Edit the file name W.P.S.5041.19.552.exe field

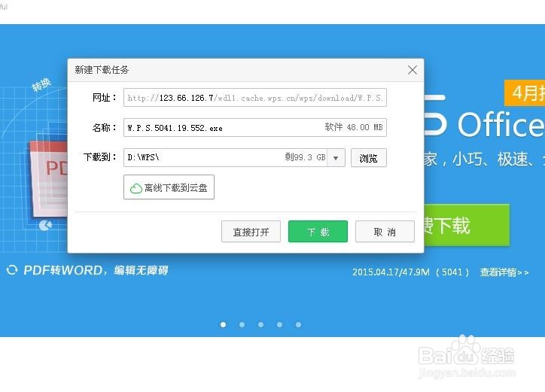[x=254, y=128]
